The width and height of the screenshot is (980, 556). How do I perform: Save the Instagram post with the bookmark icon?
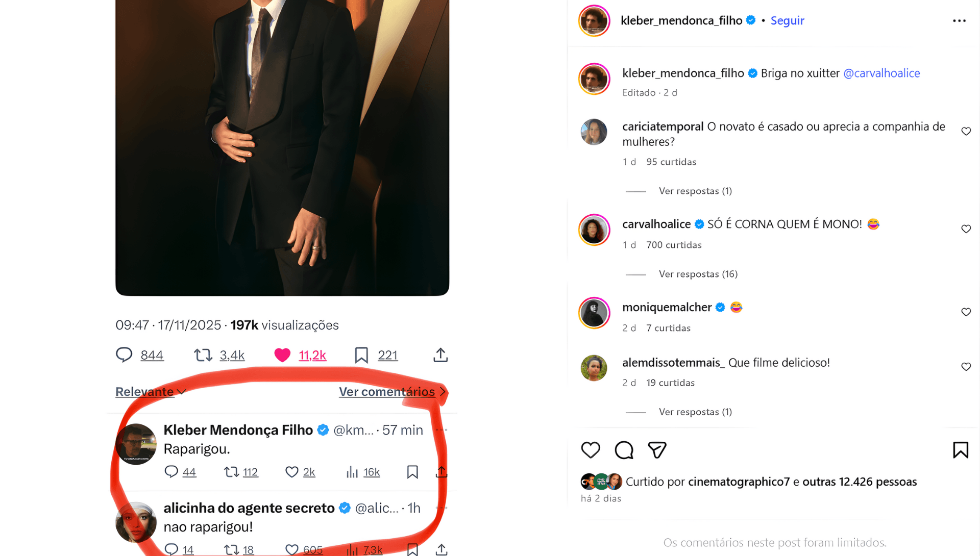tap(961, 450)
